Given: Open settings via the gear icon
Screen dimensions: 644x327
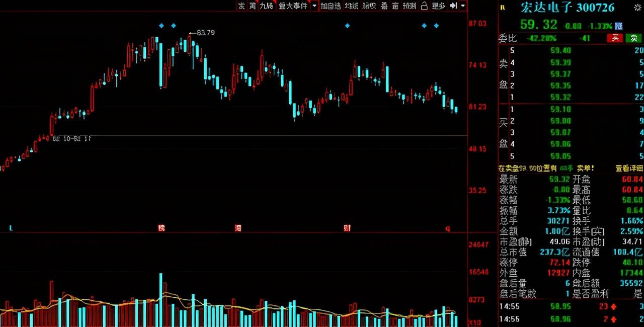Looking at the screenshot, I should pyautogui.click(x=638, y=8).
